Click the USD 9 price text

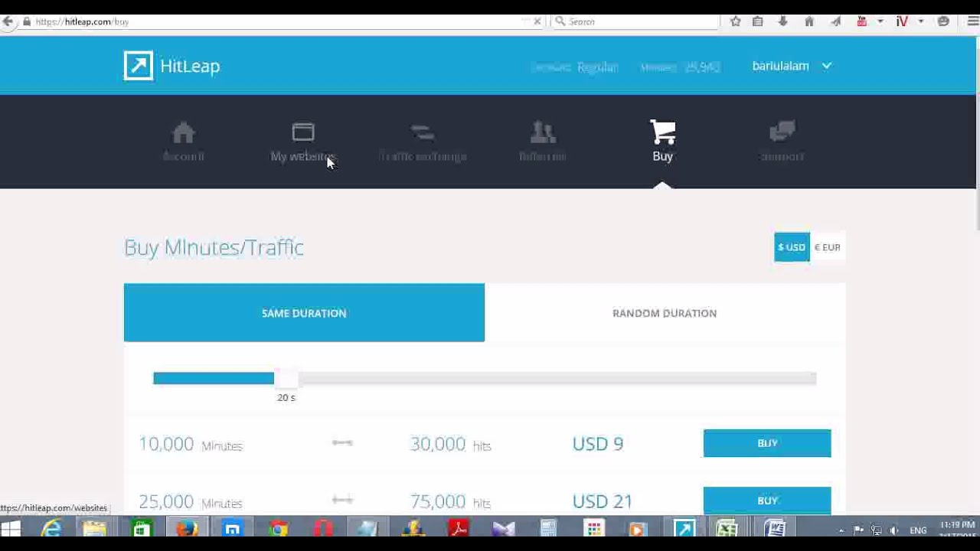pyautogui.click(x=598, y=444)
